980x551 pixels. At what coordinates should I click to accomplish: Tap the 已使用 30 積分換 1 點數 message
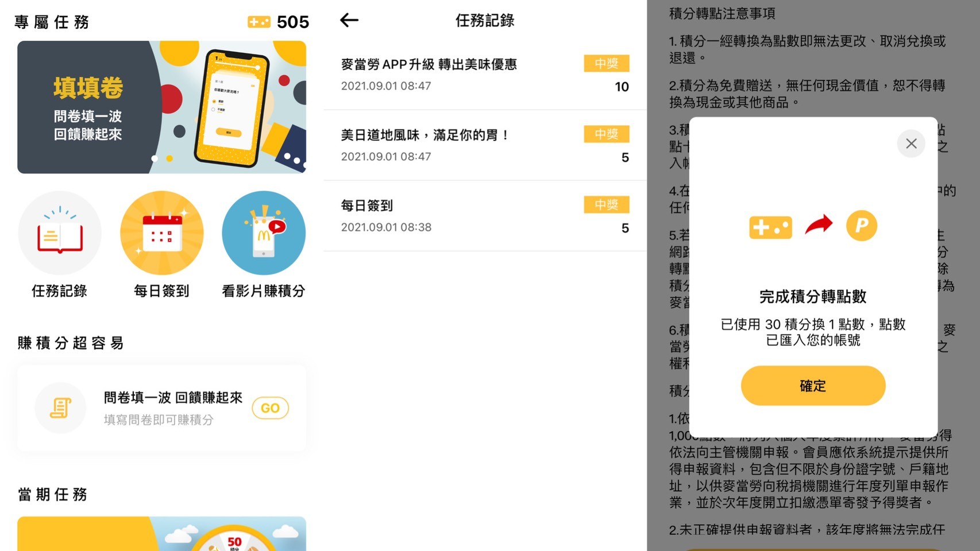(x=813, y=332)
